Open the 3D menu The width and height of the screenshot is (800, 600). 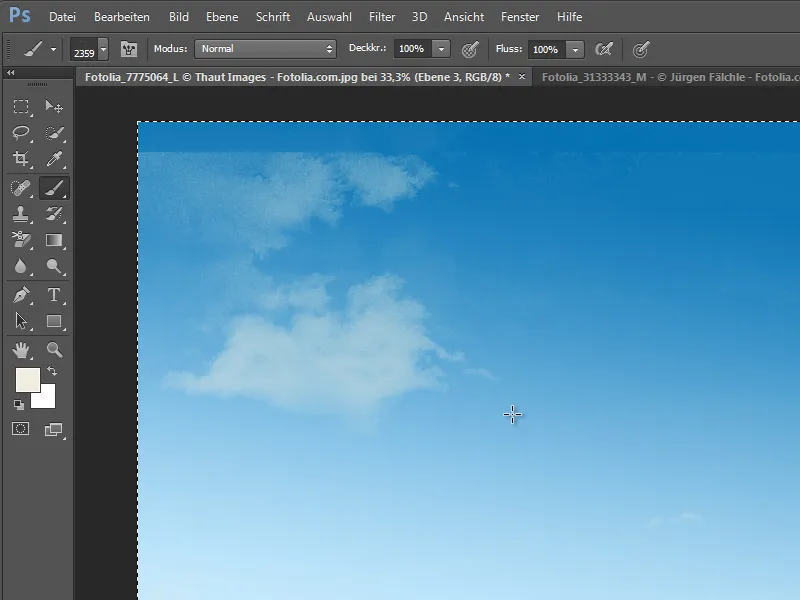click(x=419, y=17)
